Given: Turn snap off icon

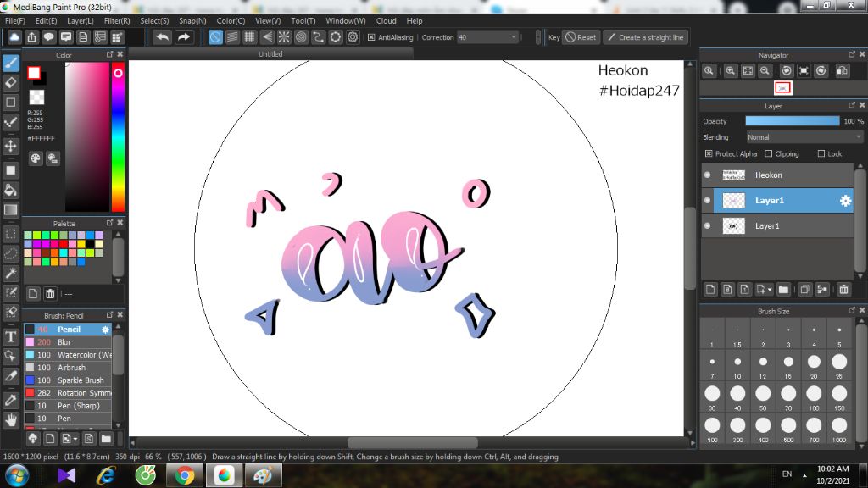Looking at the screenshot, I should coord(215,37).
